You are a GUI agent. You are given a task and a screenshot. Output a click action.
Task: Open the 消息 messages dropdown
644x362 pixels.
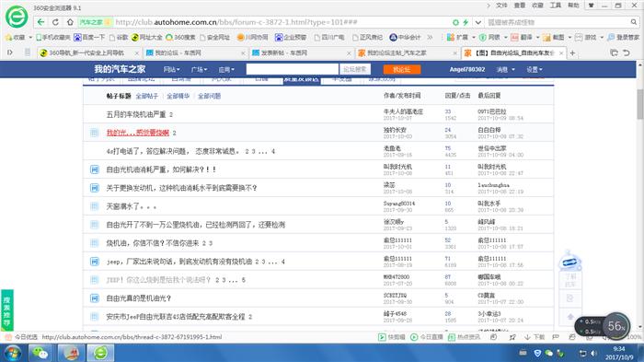pos(506,69)
